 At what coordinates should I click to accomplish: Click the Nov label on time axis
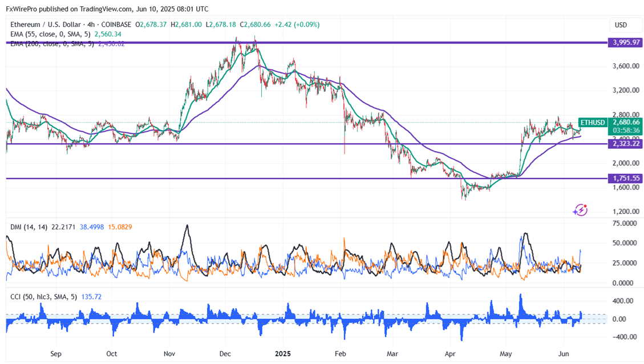(x=169, y=354)
